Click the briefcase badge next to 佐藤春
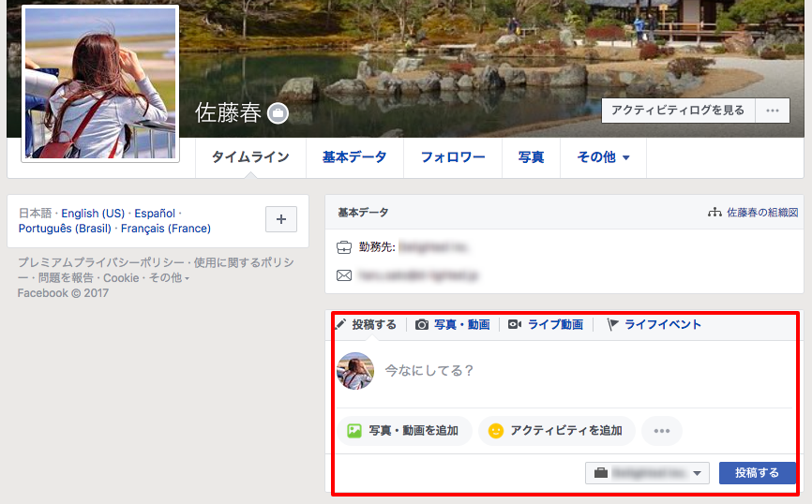Image resolution: width=812 pixels, height=504 pixels. [278, 112]
